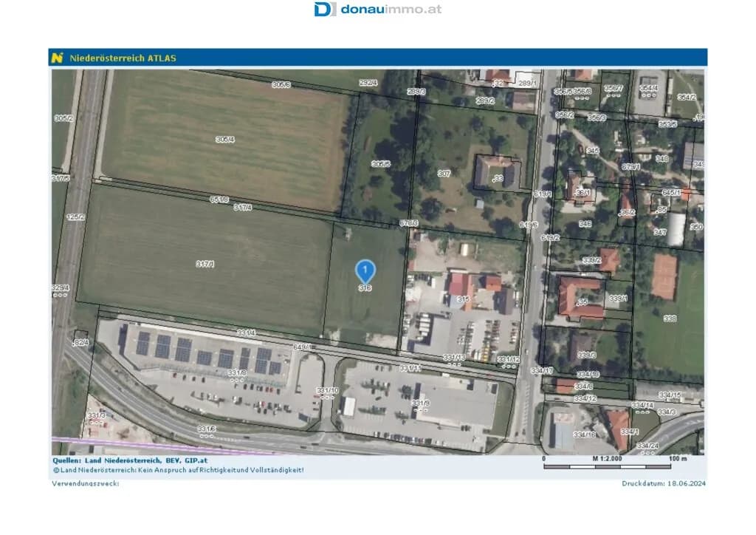Select parcel label 334/6
The height and width of the screenshot is (535, 756).
[583, 386]
